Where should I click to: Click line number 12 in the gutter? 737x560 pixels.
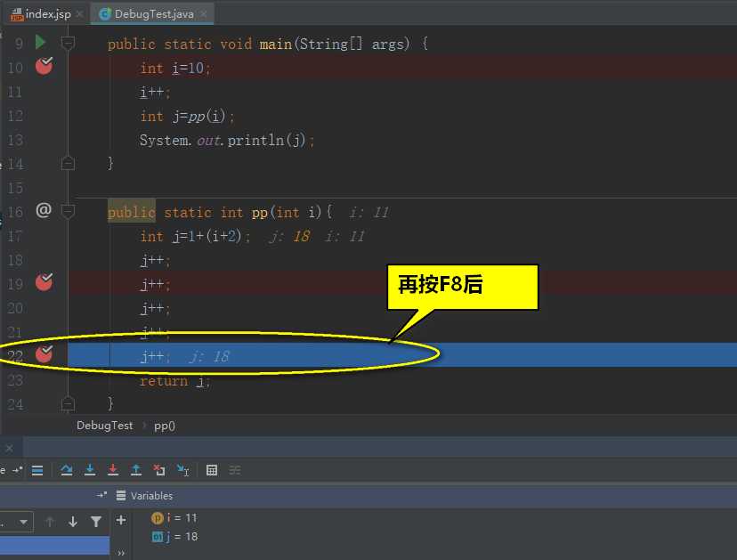tap(15, 116)
